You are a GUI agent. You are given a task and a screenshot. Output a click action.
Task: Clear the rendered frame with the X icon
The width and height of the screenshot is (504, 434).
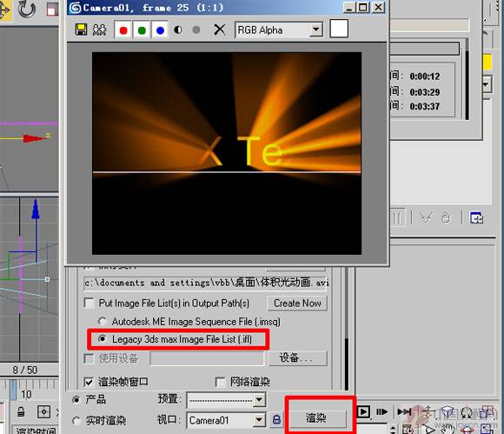[x=219, y=30]
